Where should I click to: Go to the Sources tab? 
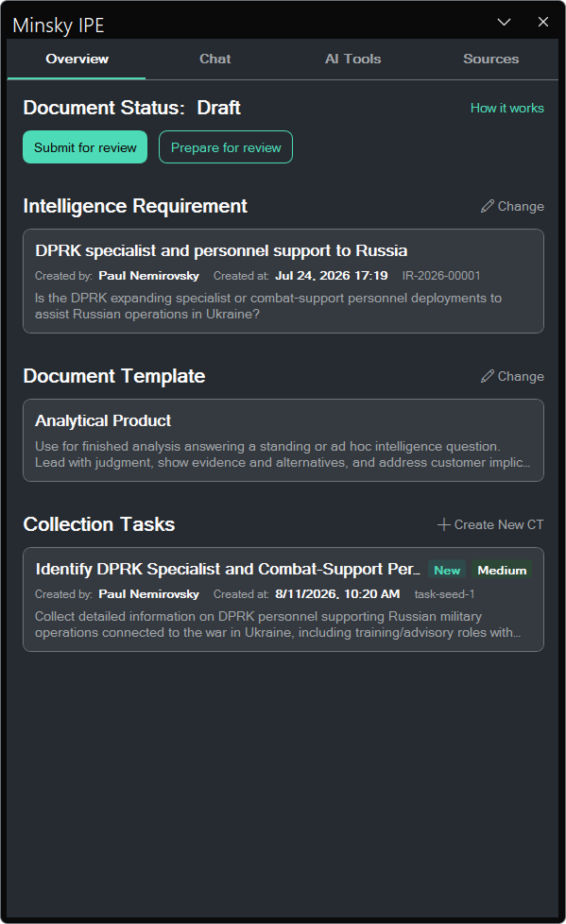490,59
